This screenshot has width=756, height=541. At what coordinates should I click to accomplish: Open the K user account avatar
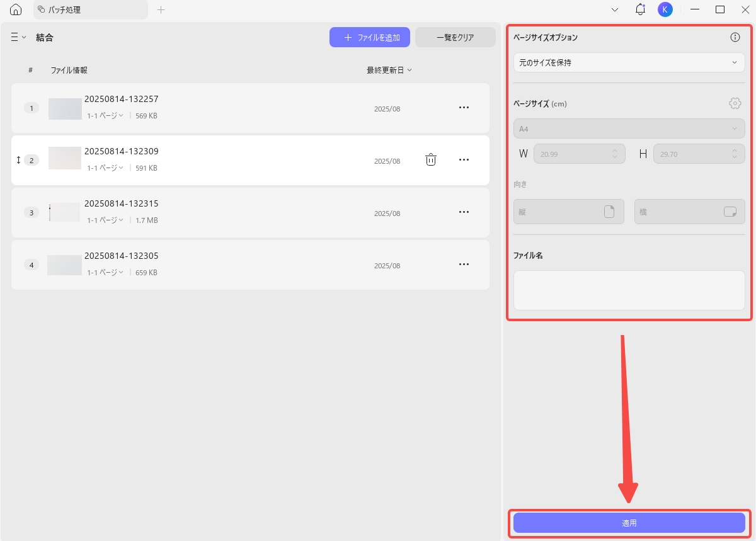tap(665, 9)
